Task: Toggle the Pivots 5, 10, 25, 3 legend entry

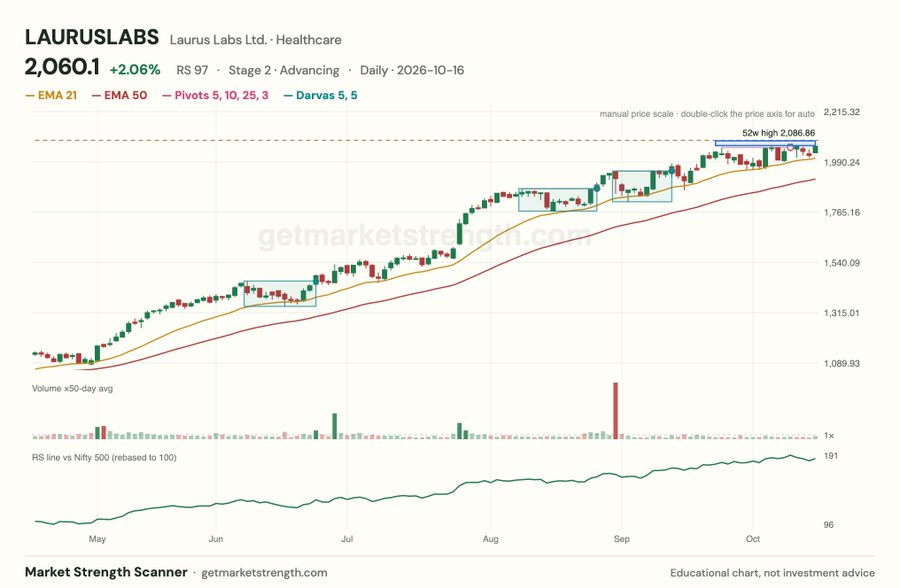Action: pyautogui.click(x=215, y=95)
